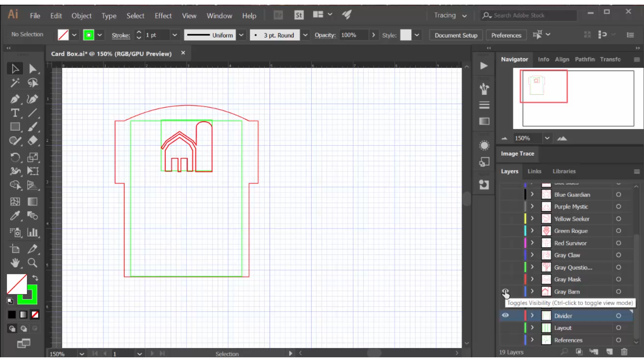Select the Selection tool
This screenshot has width=644, height=362.
15,68
